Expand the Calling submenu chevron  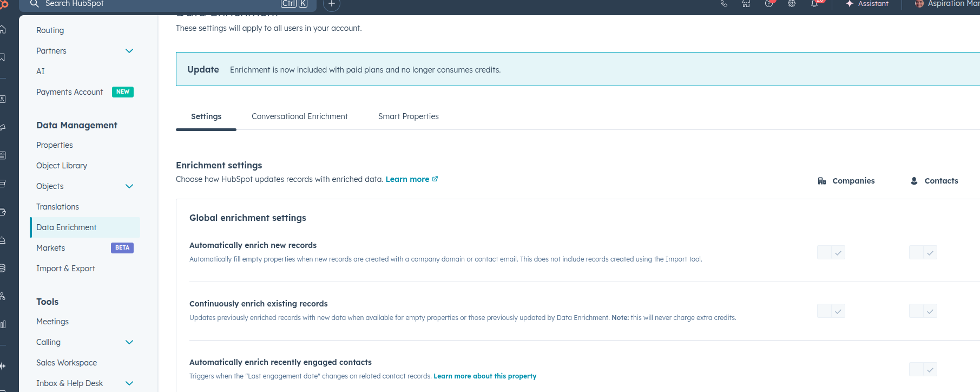click(x=129, y=342)
